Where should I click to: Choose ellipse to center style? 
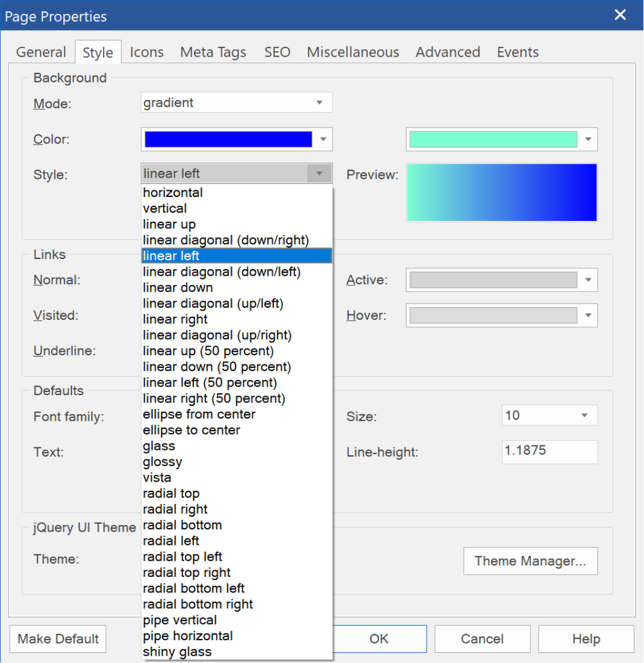pyautogui.click(x=237, y=430)
